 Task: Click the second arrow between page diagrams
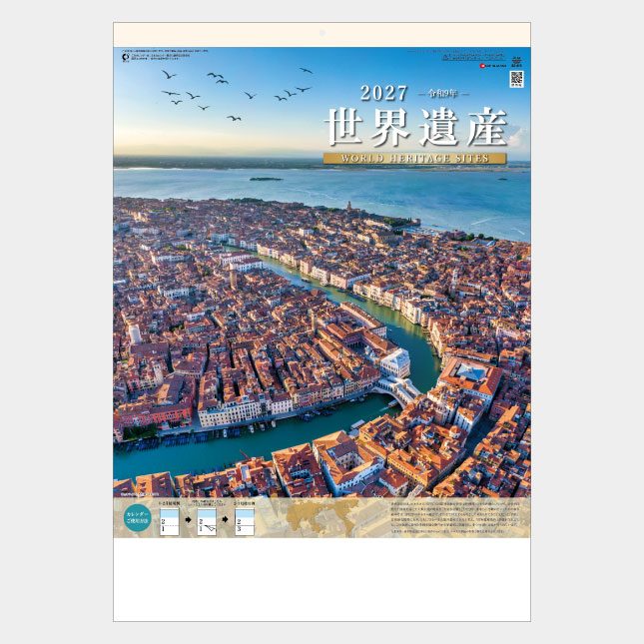click(x=226, y=521)
